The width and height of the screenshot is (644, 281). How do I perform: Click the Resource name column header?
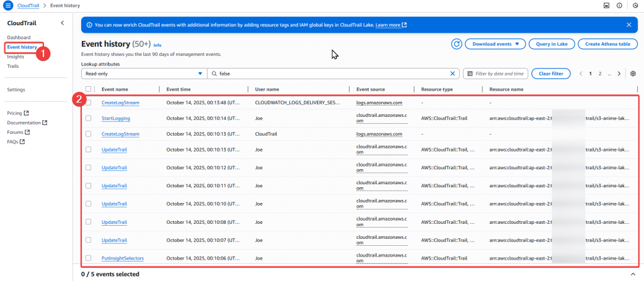506,89
